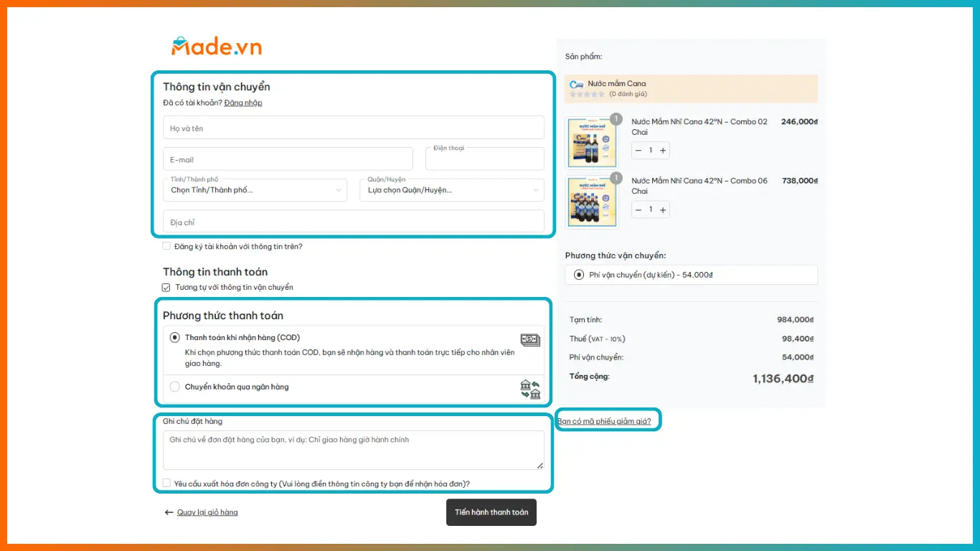Viewport: 980px width, 551px height.
Task: Open 'Nước Mắm Nhĩ Cana 42°N – Combo 02 Chai' product link
Action: (699, 127)
